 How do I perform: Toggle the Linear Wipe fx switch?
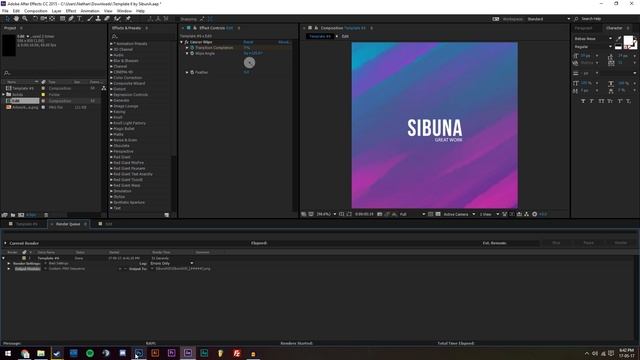(187, 42)
